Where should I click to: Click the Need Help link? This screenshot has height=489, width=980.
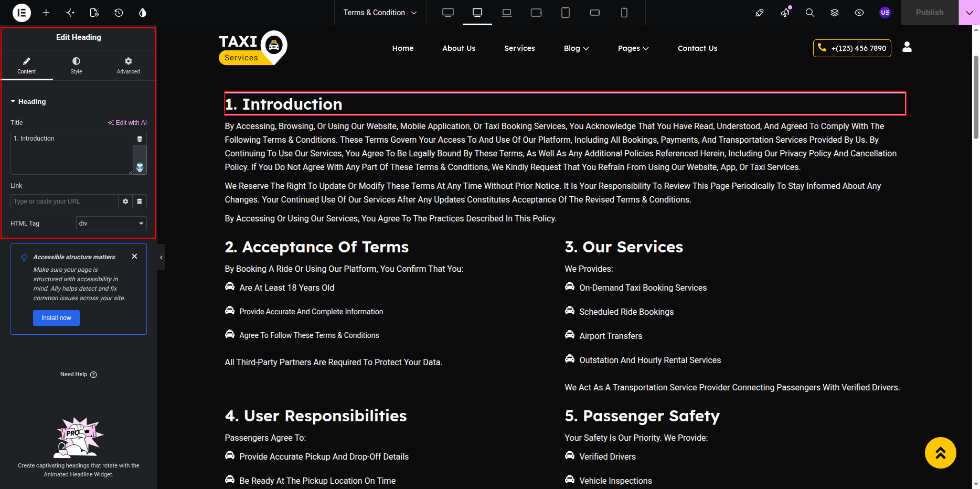click(79, 375)
